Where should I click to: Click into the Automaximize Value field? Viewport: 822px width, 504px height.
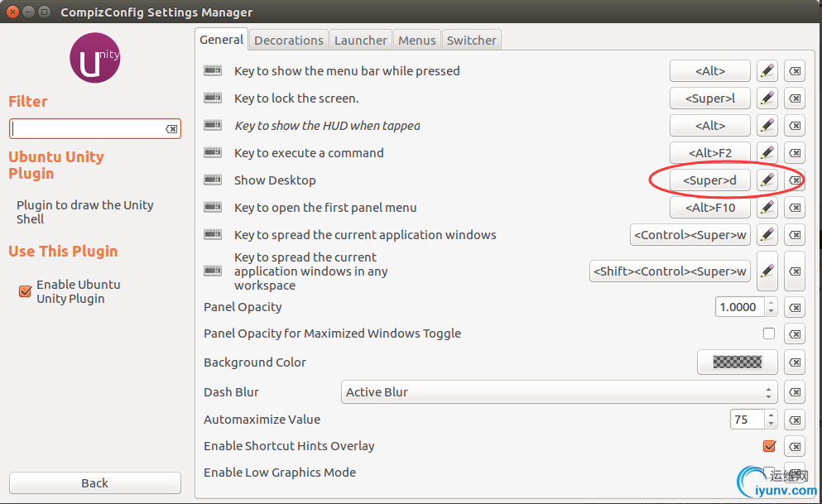click(747, 419)
